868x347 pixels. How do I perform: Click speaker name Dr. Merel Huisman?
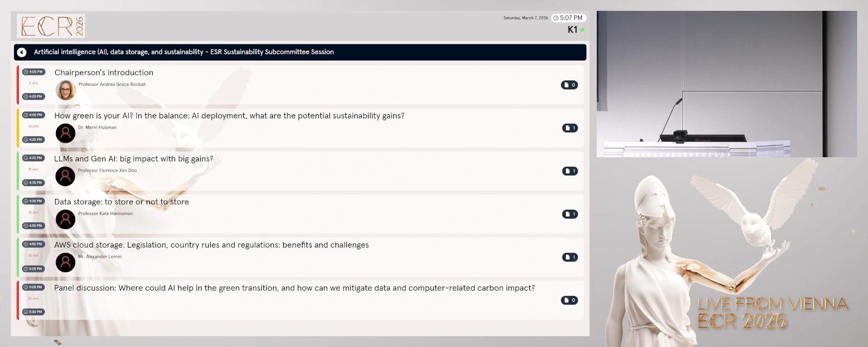pos(97,127)
